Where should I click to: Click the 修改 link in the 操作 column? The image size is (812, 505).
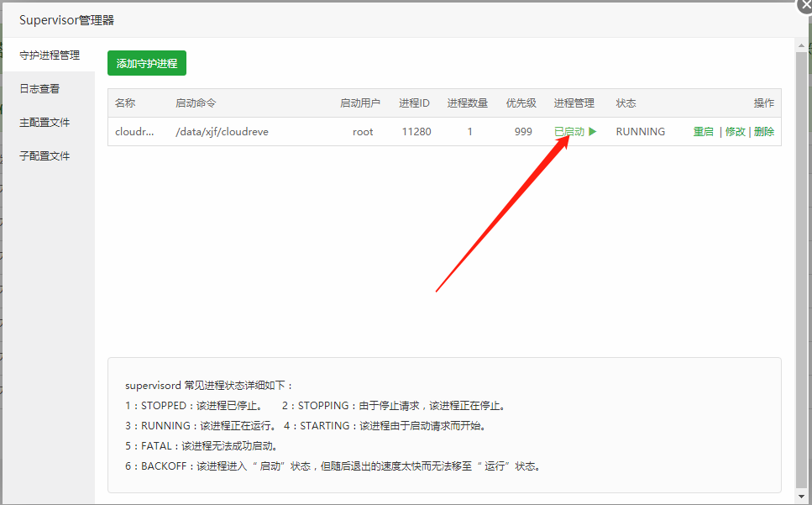point(735,132)
